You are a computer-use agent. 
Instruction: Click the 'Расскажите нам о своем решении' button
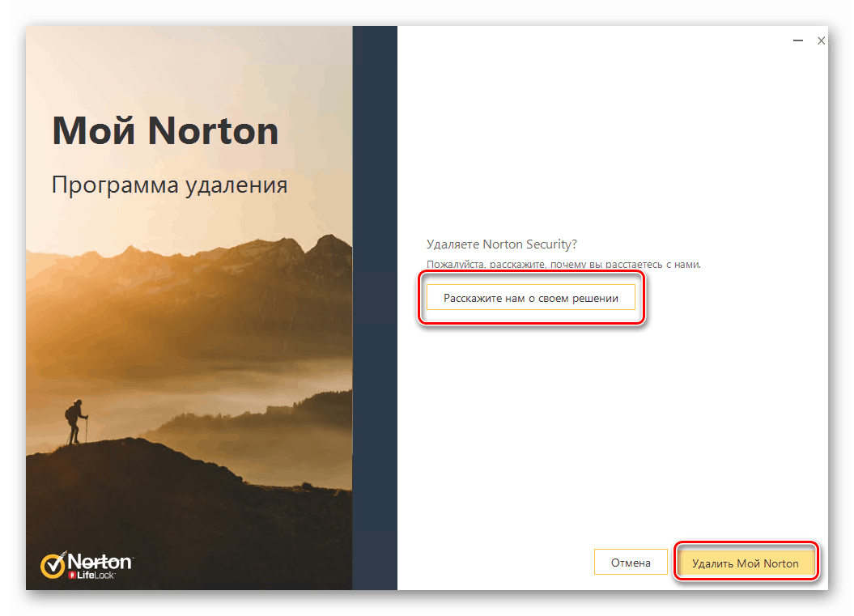click(x=530, y=297)
